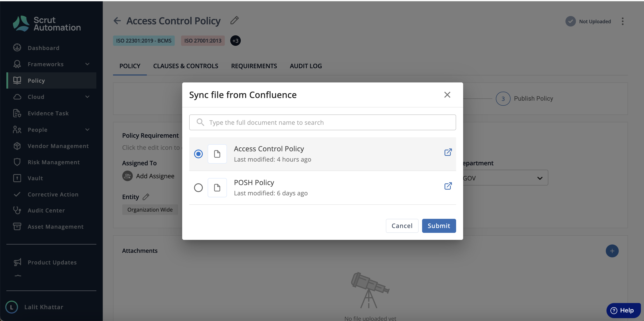
Task: Edit the policy title with pencil icon
Action: [x=234, y=20]
